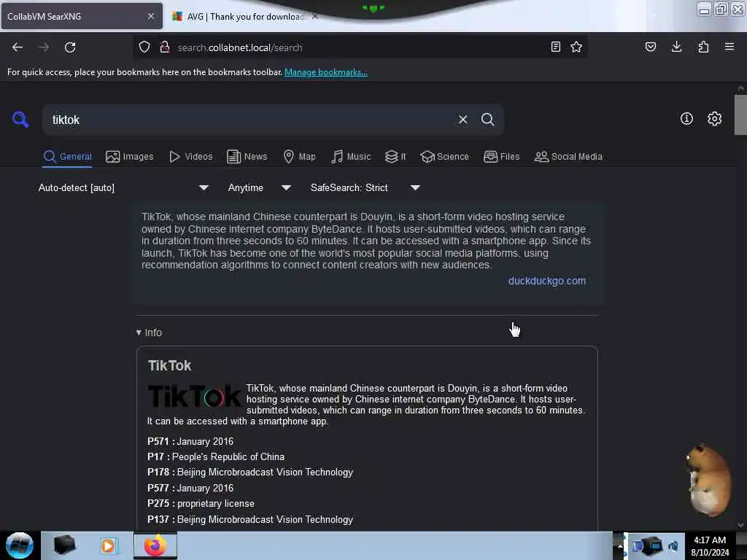The height and width of the screenshot is (560, 747).
Task: Click the browser address bar
Action: click(360, 47)
